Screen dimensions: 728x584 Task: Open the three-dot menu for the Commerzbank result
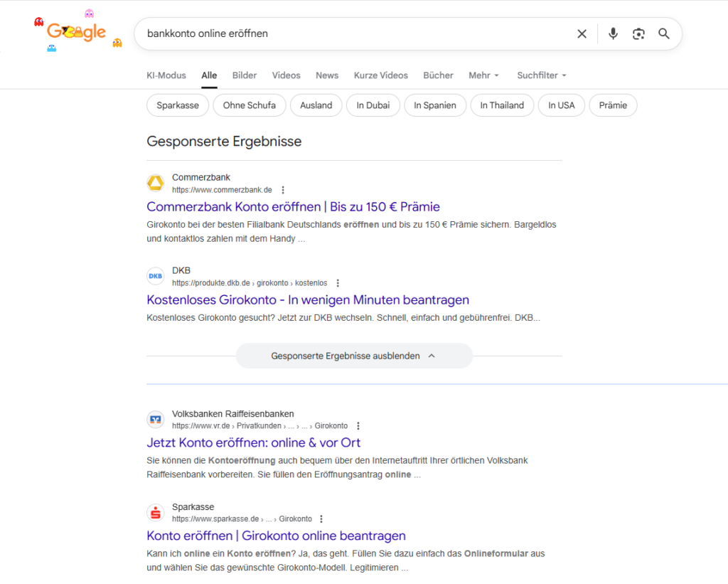coord(283,189)
